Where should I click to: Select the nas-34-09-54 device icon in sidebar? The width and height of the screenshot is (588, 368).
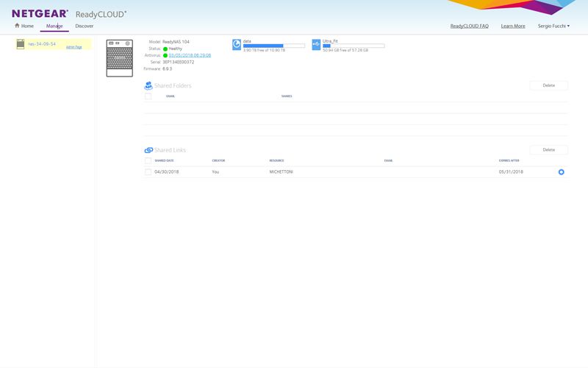coord(21,44)
